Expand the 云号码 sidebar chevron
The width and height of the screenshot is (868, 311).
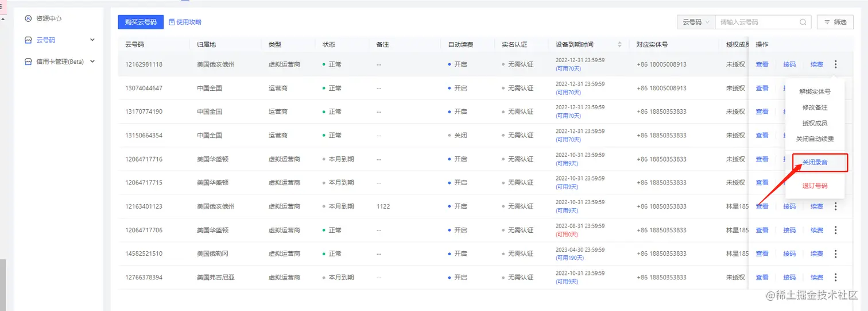pos(92,40)
